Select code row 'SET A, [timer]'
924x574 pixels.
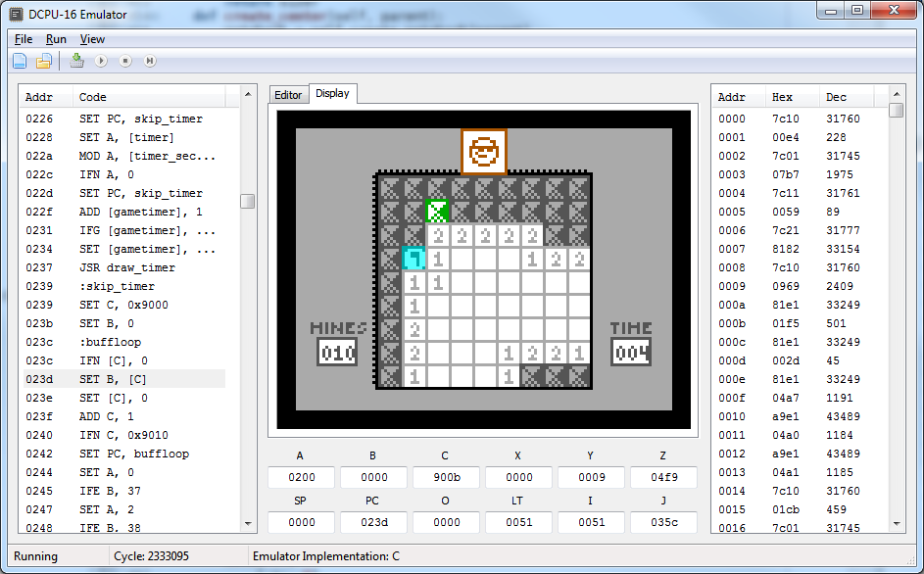123,137
